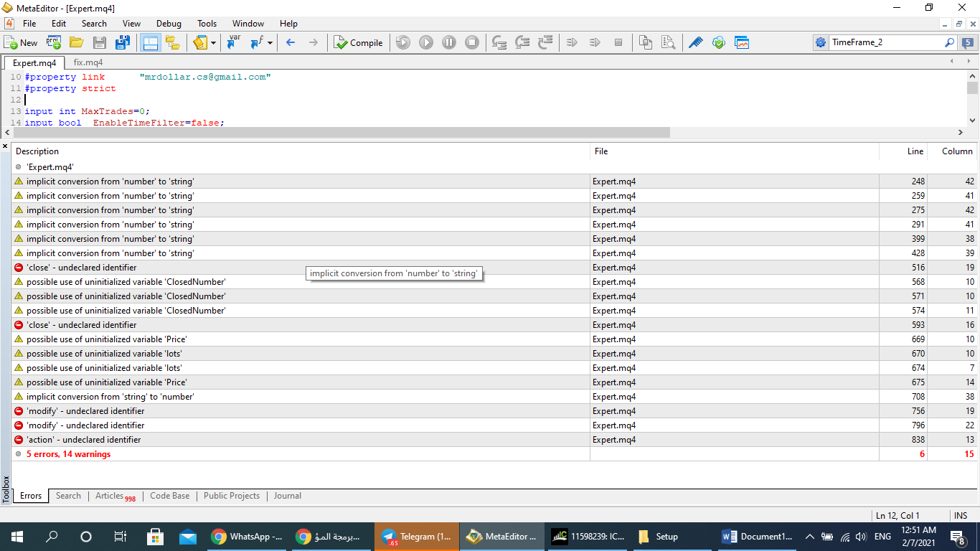
Task: Open file using the folder icon
Action: pos(76,43)
